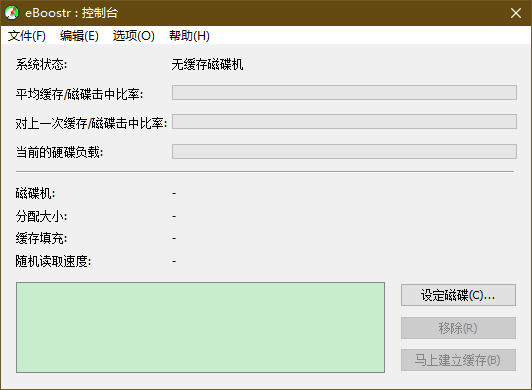Click the 随机读取速度: label
Screen dimensions: 532x390
click(x=53, y=261)
